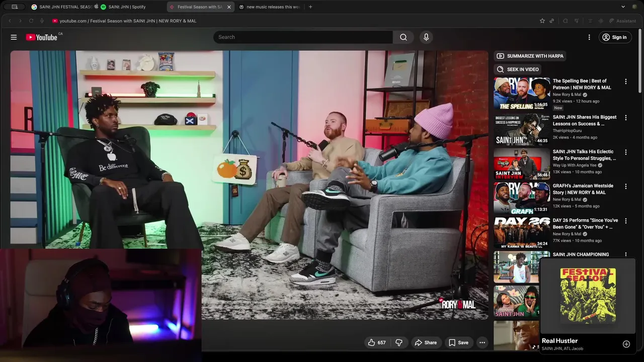
Task: Visit TheHipHopGuru channel name
Action: (567, 131)
